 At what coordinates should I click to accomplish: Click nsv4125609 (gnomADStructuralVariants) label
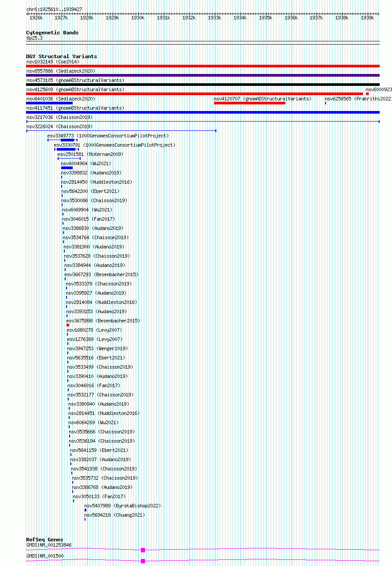pos(75,89)
